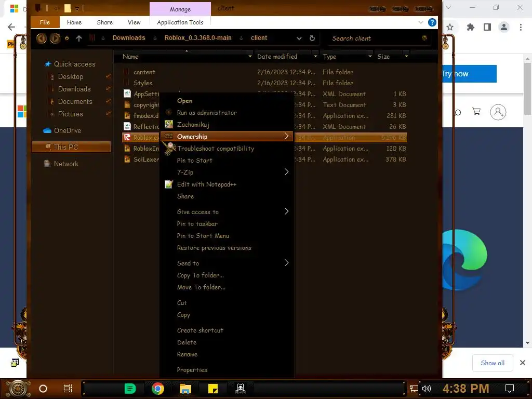Open the File ribbon tab
This screenshot has height=399, width=532.
[x=45, y=22]
